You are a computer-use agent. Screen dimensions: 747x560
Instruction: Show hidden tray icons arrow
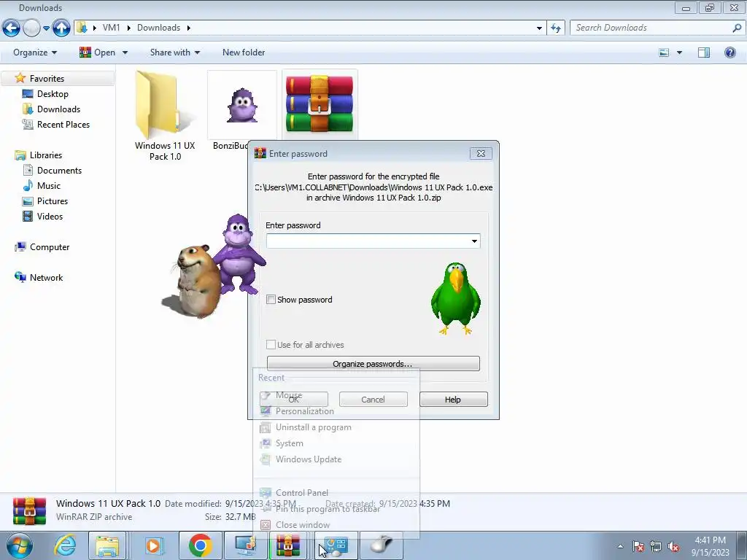coord(620,546)
